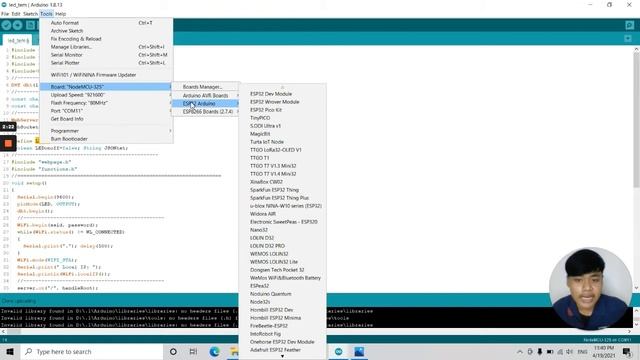Click the volume icon in system tray

tap(569, 351)
